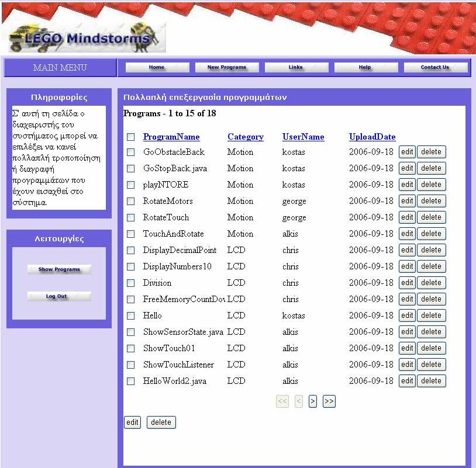Sort by UploadDate column header
This screenshot has width=476, height=468.
(x=372, y=137)
